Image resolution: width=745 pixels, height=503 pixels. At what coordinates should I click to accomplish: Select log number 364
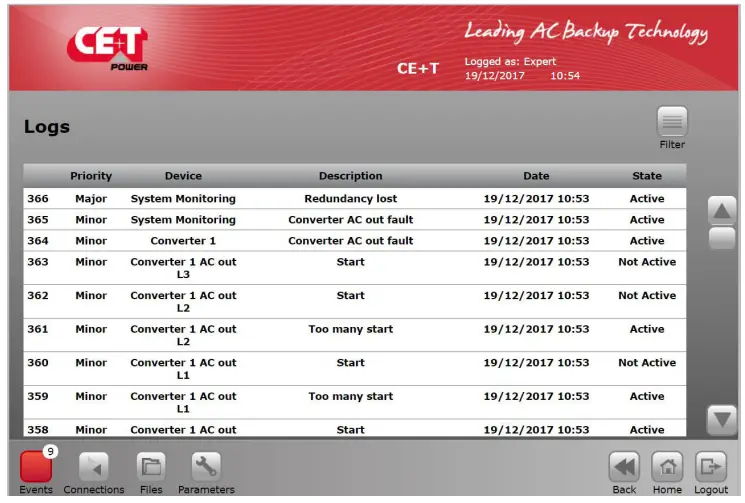pos(38,241)
